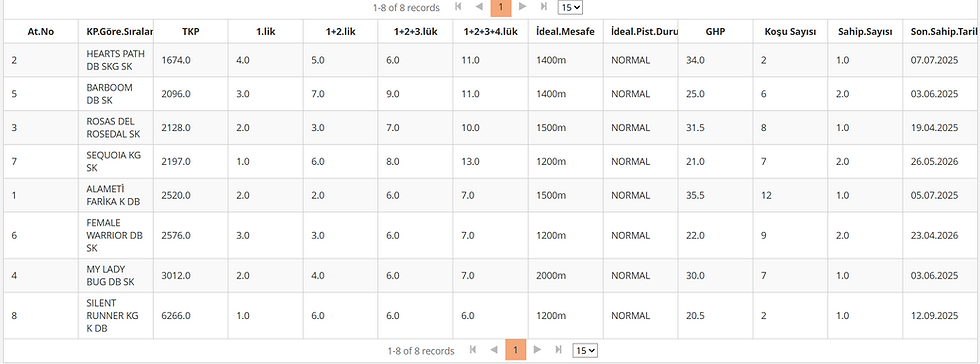Click date 19.04.2025
Screen dimensions: 980x364
click(934, 128)
